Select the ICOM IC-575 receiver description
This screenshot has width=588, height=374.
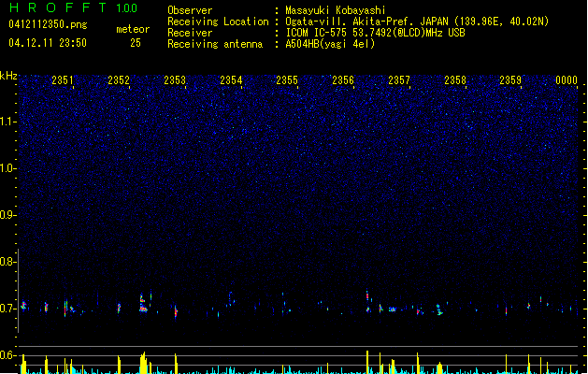point(375,33)
